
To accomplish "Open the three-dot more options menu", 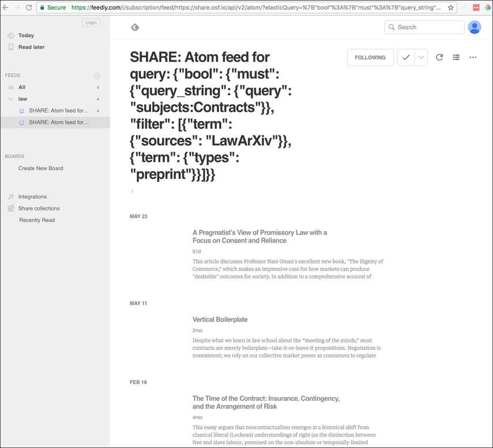I will 473,57.
